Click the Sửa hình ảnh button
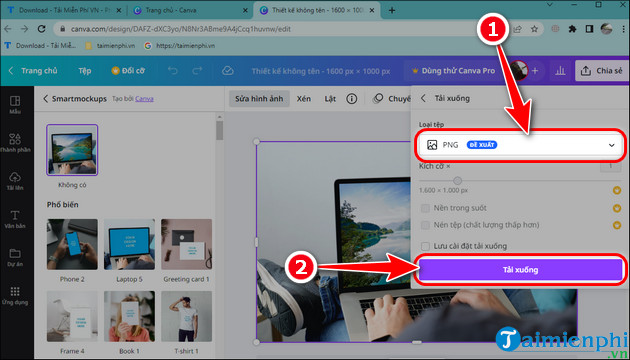Image resolution: width=630 pixels, height=360 pixels. [x=259, y=98]
